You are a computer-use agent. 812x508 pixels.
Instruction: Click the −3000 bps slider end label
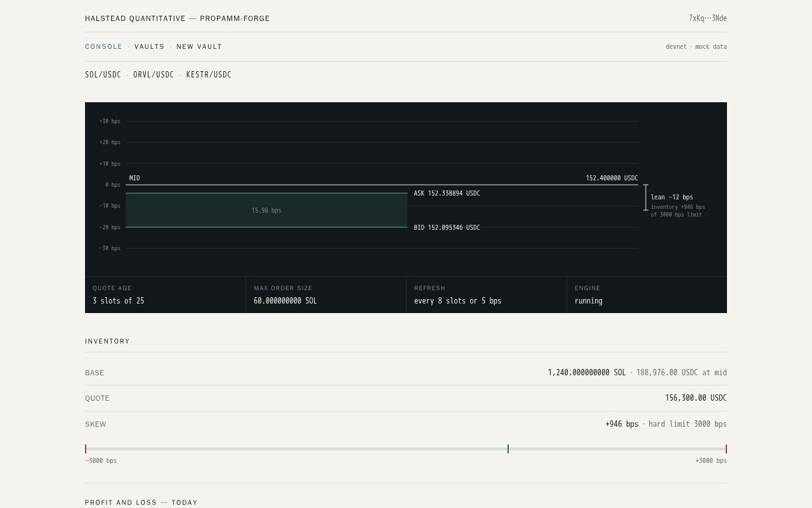101,461
